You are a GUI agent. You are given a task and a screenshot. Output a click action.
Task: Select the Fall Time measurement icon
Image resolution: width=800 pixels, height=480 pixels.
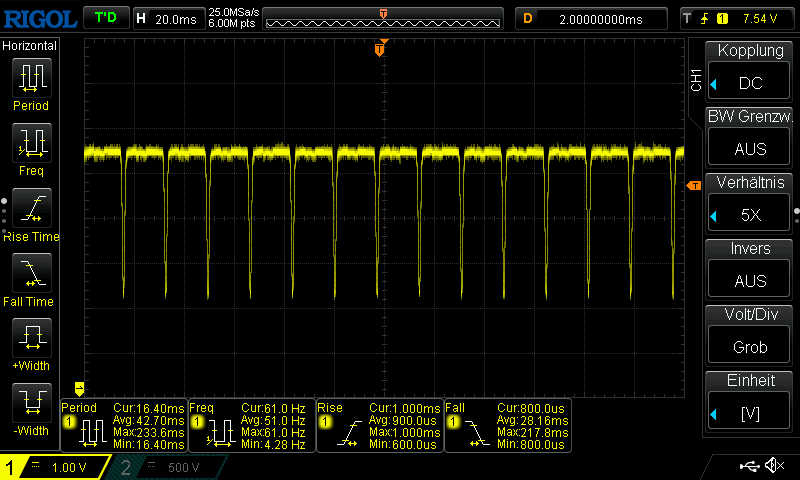pyautogui.click(x=31, y=274)
